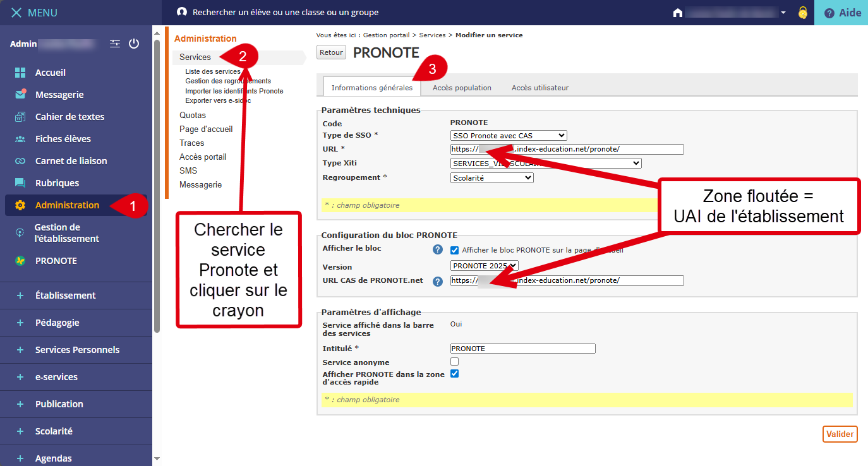
Task: Click the Fiches élèves icon
Action: pyautogui.click(x=20, y=139)
